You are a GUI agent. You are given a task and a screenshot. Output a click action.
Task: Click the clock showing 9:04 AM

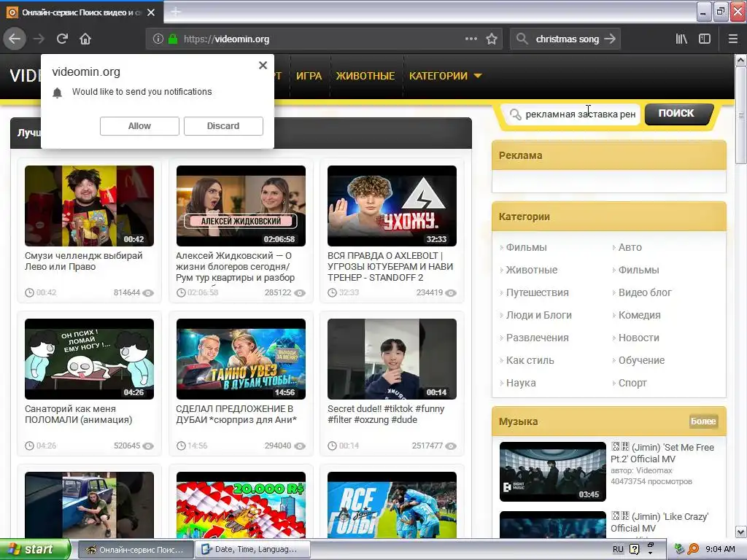pyautogui.click(x=720, y=550)
